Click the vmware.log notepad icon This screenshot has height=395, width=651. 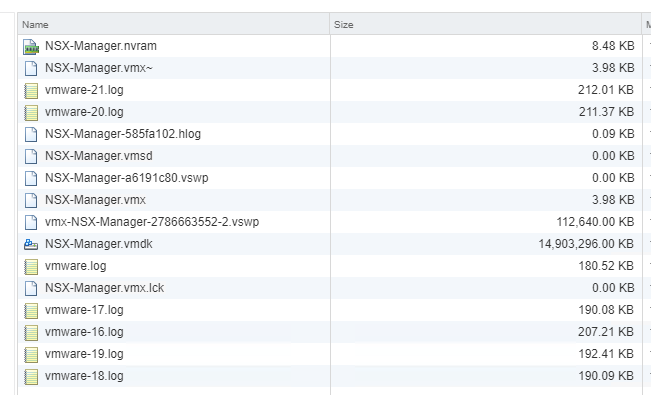click(x=31, y=267)
